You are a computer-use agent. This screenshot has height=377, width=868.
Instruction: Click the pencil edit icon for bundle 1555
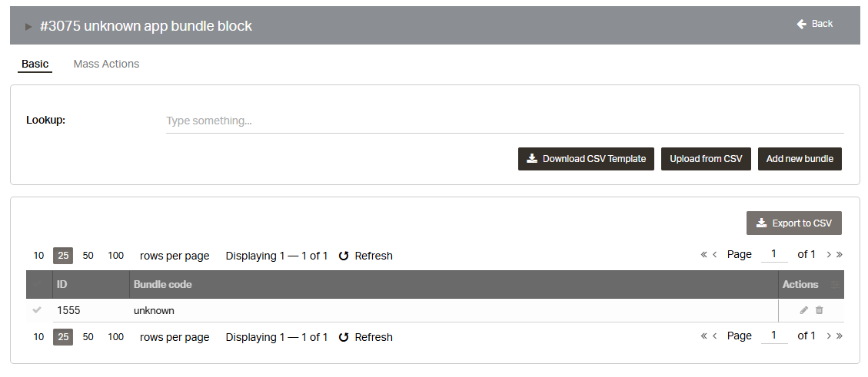(x=804, y=310)
